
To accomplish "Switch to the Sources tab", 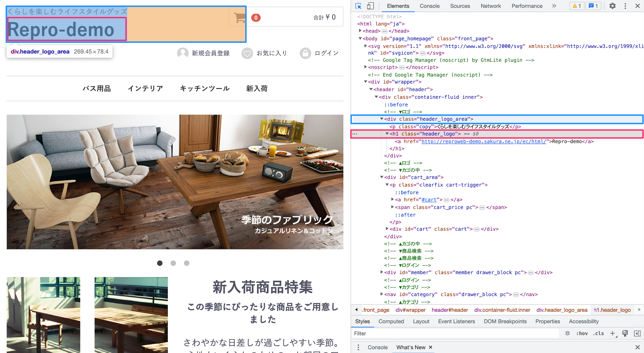I will coord(460,6).
